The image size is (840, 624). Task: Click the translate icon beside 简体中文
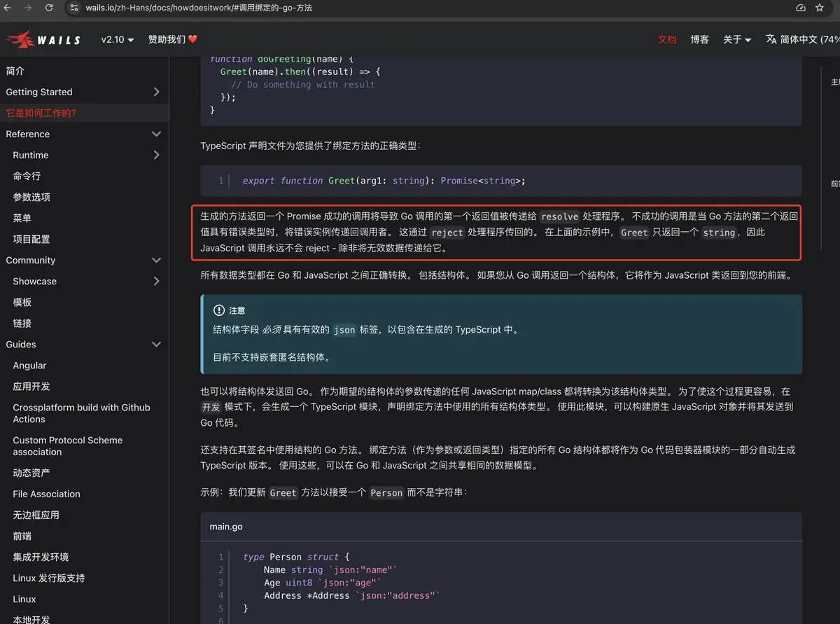pyautogui.click(x=771, y=39)
